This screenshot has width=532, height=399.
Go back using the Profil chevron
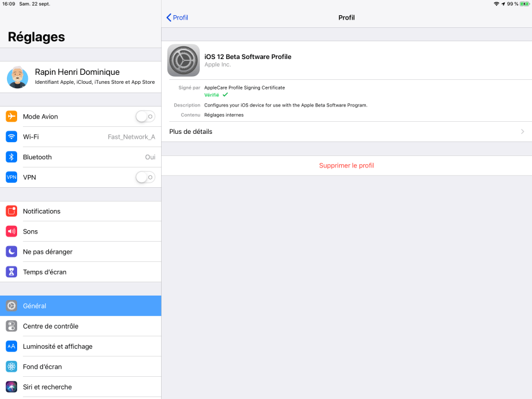click(177, 18)
